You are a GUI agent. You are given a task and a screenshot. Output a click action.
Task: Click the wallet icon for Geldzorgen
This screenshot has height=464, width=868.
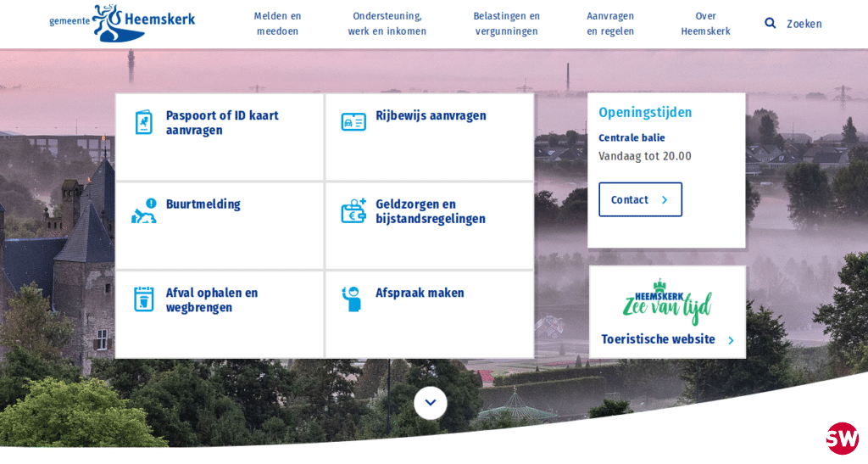pyautogui.click(x=353, y=211)
